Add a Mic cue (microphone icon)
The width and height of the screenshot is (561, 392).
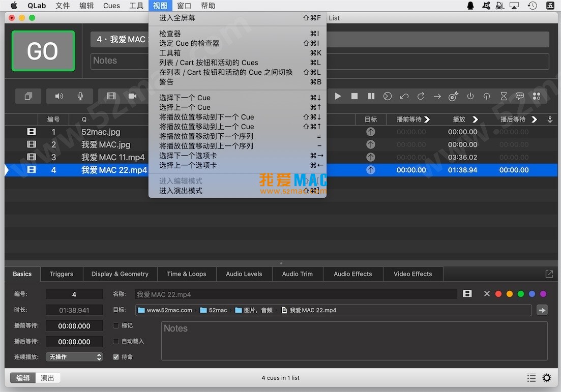[x=80, y=96]
